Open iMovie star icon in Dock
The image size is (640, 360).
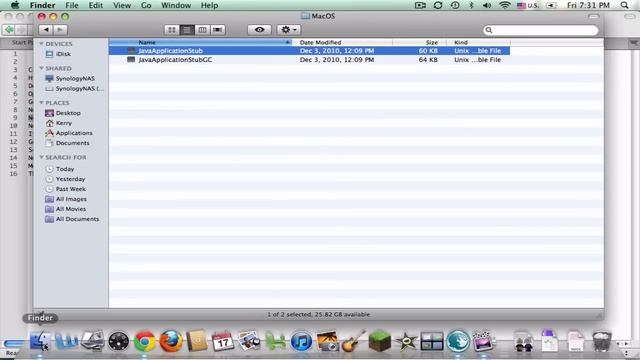[406, 341]
